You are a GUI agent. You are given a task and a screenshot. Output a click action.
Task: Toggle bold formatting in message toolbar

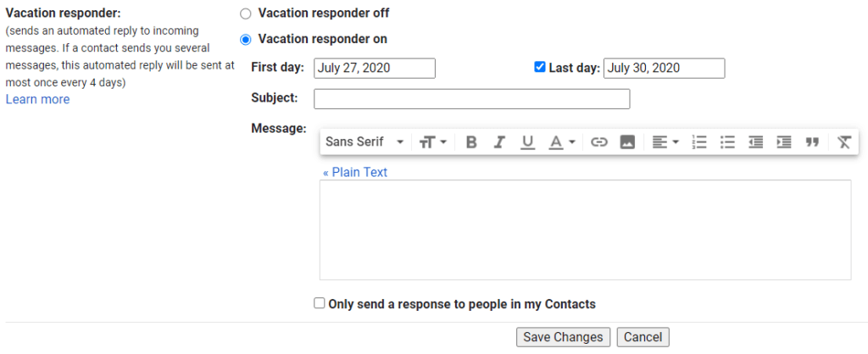(x=471, y=142)
